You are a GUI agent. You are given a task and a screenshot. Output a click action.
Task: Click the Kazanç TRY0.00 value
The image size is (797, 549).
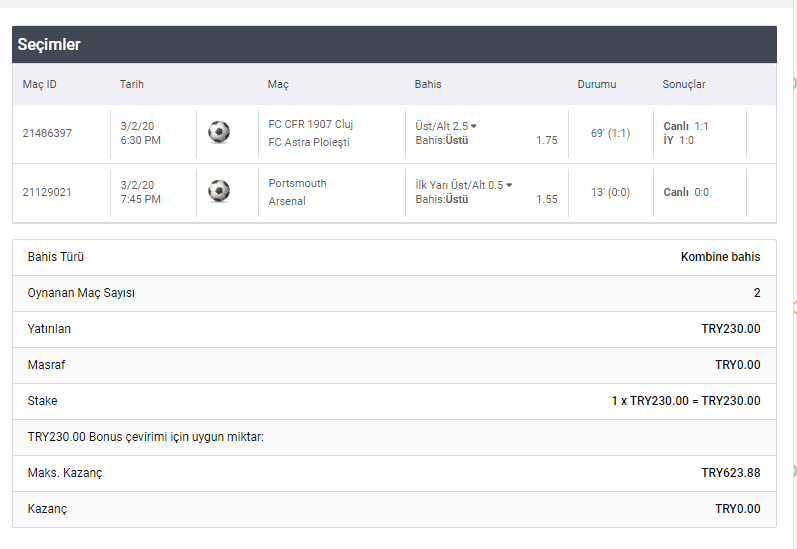tap(738, 509)
